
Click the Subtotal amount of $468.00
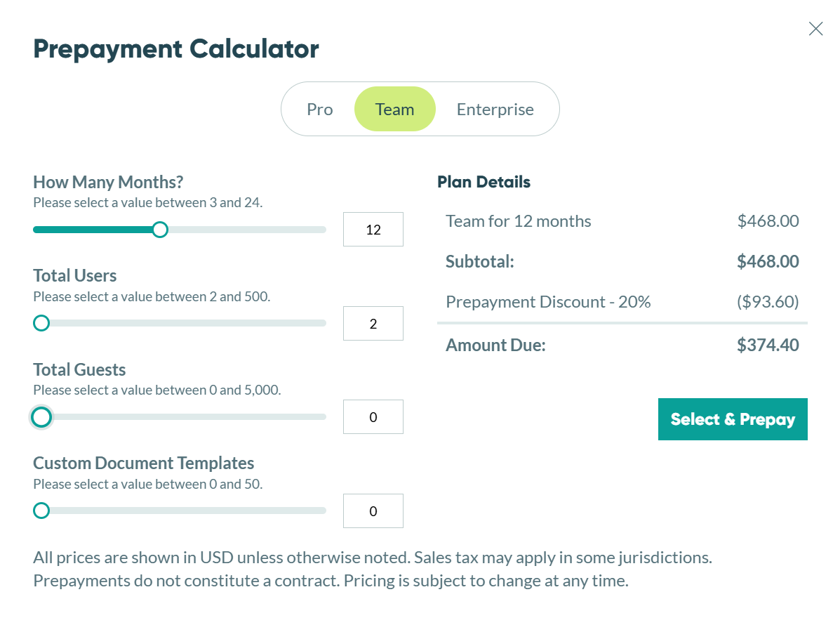pos(768,261)
